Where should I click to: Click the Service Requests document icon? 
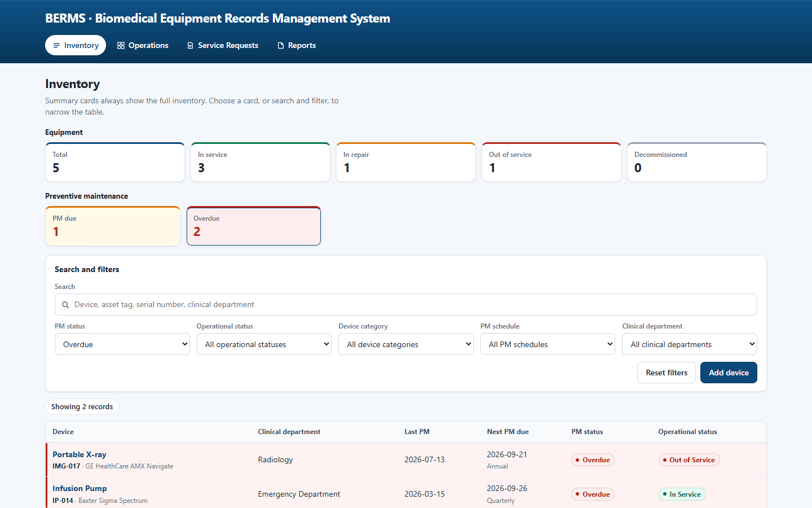pyautogui.click(x=190, y=46)
